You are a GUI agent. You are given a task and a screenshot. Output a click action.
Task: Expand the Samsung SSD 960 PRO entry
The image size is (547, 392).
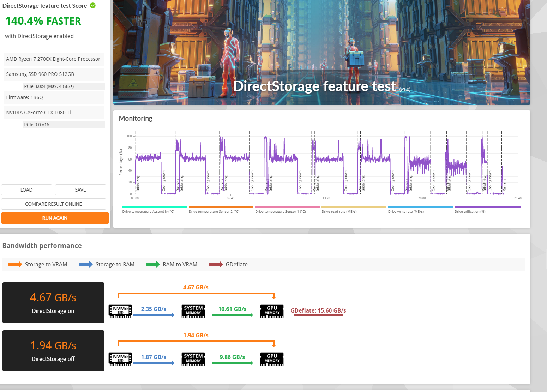pos(53,74)
